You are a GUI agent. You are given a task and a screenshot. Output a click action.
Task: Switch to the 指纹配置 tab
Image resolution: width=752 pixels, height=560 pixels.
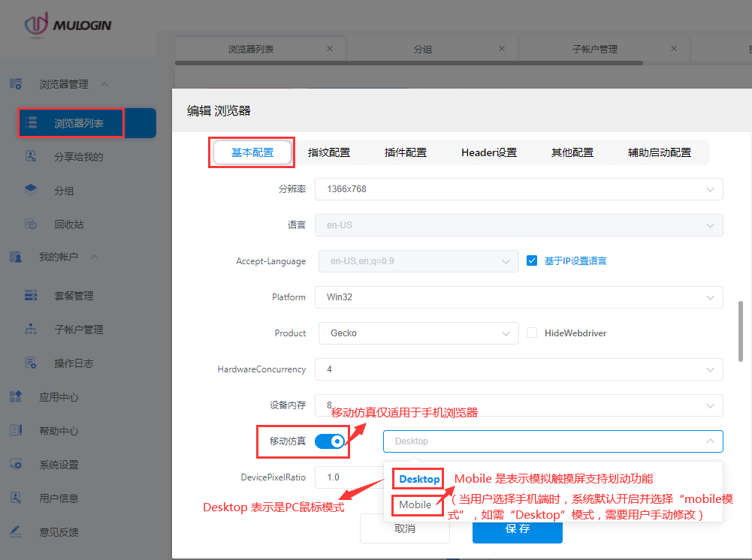(x=329, y=152)
